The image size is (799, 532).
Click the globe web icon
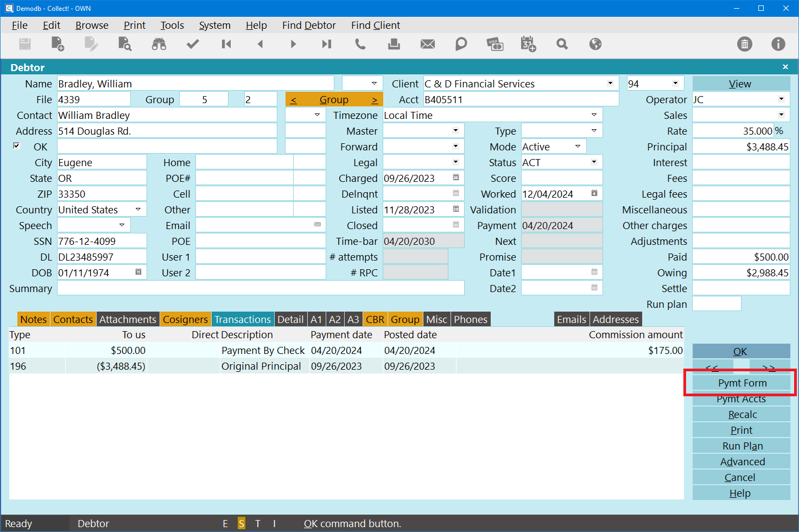595,44
